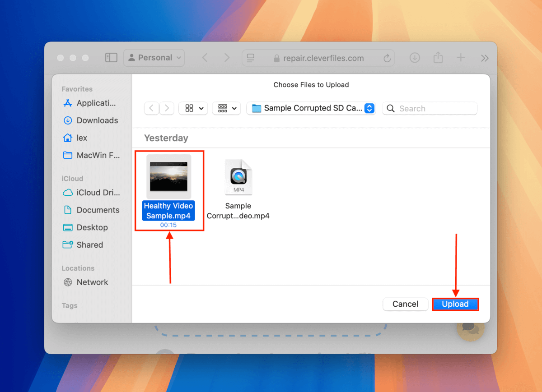Click Safari's back navigation arrow
The height and width of the screenshot is (392, 542).
point(205,58)
